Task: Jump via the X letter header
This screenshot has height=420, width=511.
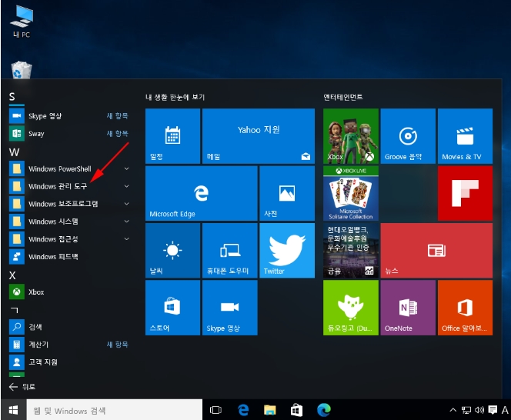Action: [x=12, y=275]
